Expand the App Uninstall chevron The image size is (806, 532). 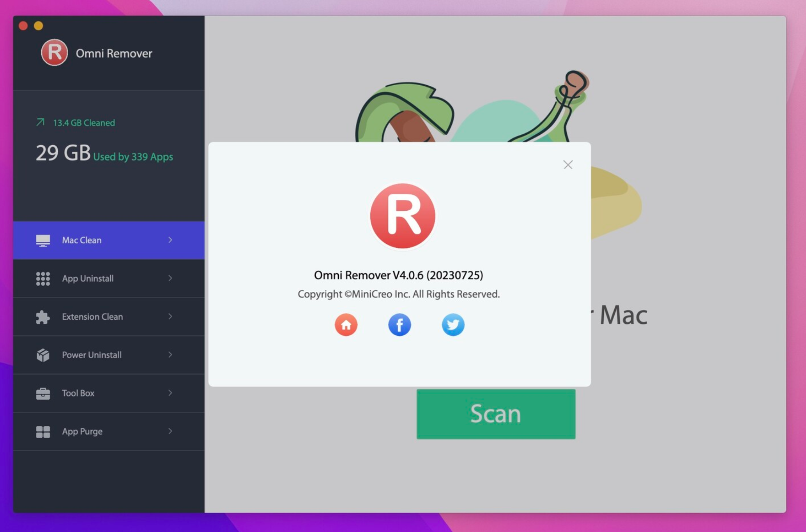pyautogui.click(x=170, y=278)
